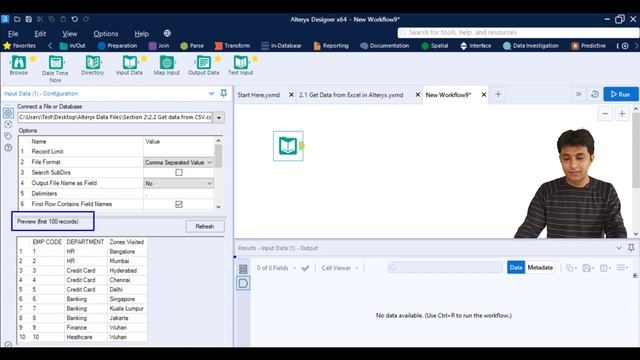Zoom in canvas with plus button
640x360 pixels.
coord(622,113)
